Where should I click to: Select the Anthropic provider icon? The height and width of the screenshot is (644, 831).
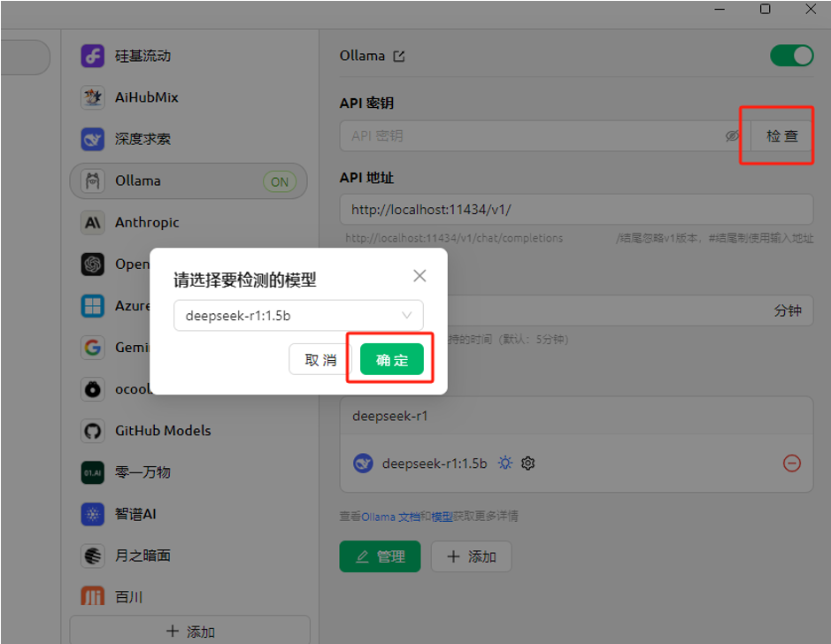(93, 222)
